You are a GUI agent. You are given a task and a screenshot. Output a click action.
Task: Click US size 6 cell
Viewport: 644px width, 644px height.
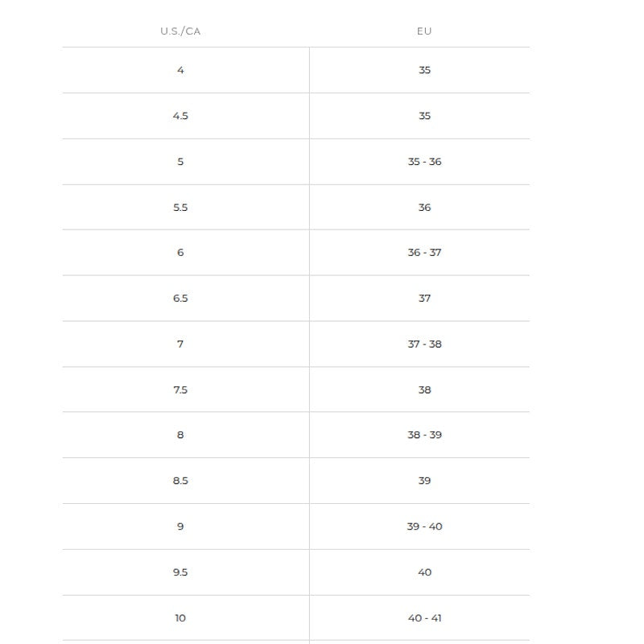(x=180, y=253)
